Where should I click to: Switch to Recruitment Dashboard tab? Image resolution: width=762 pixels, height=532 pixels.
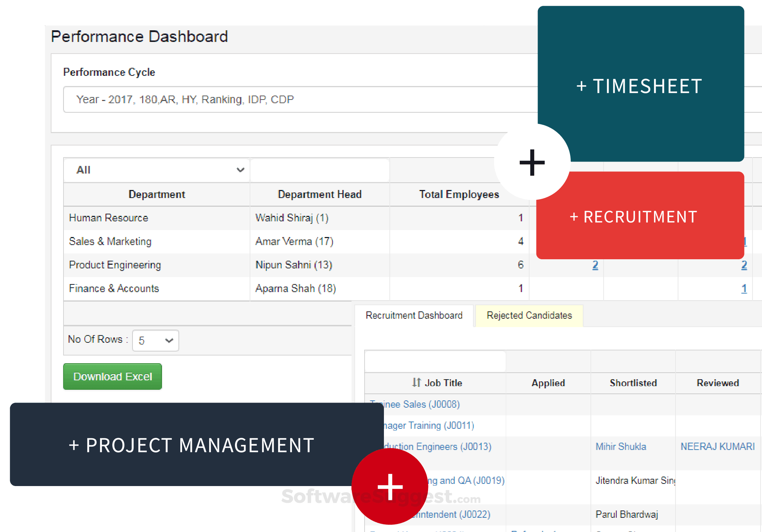point(414,315)
